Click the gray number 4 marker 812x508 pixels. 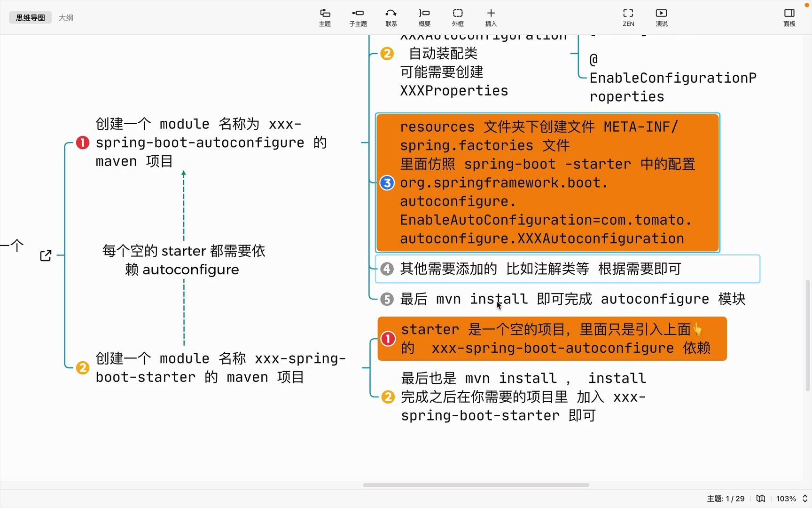387,269
